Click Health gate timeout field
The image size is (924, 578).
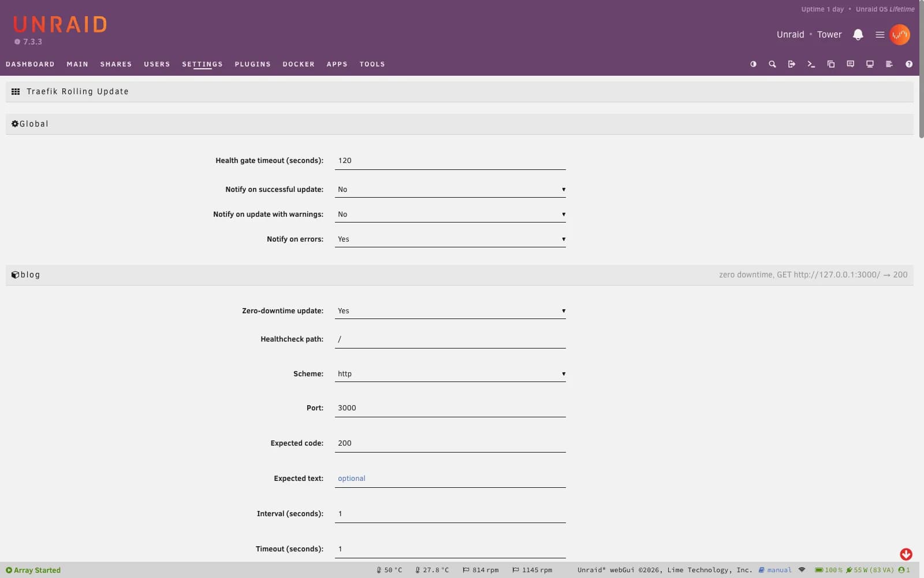pyautogui.click(x=450, y=161)
